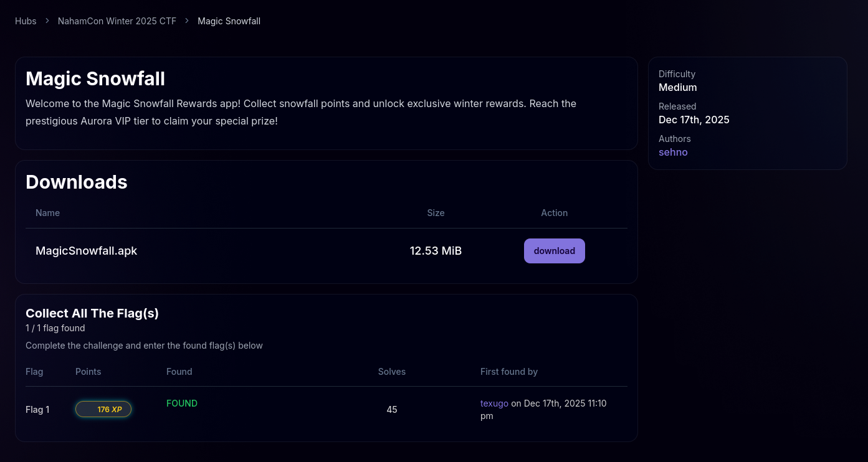
Task: Select the Magic Snowfall breadcrumb item
Action: coord(229,21)
